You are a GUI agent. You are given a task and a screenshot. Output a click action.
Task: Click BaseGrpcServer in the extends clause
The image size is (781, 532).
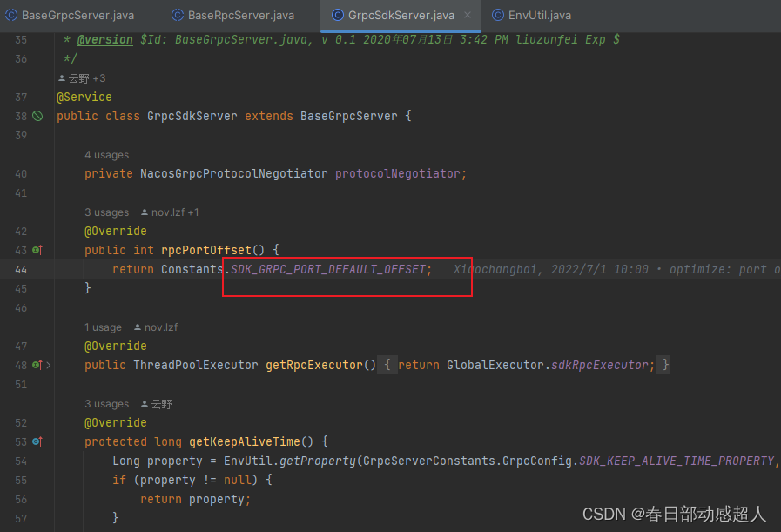pyautogui.click(x=348, y=116)
